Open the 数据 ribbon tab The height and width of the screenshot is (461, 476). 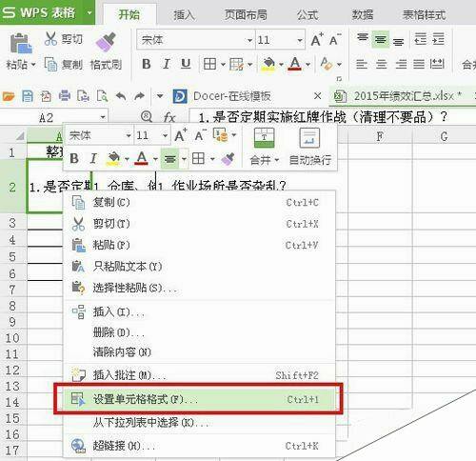click(363, 14)
